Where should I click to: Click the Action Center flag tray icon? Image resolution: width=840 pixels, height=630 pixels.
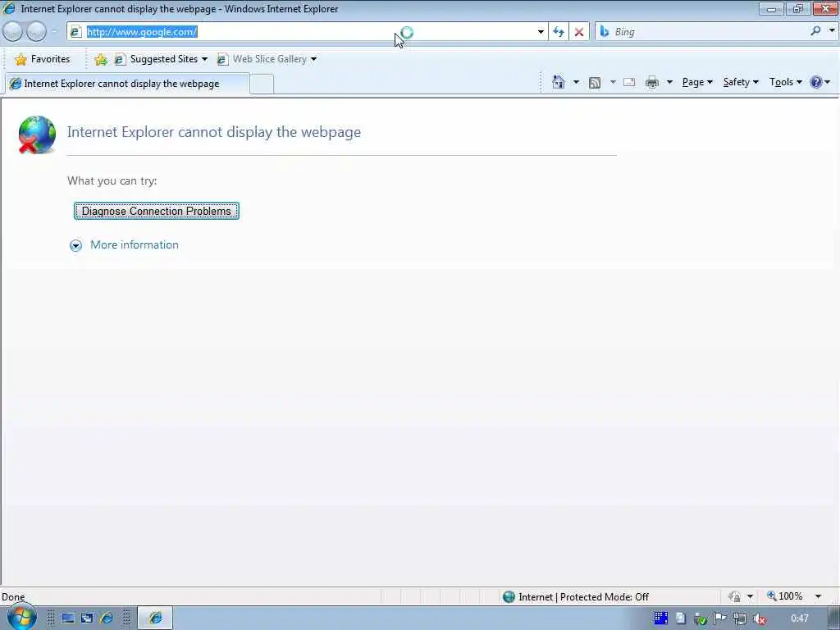(x=720, y=619)
